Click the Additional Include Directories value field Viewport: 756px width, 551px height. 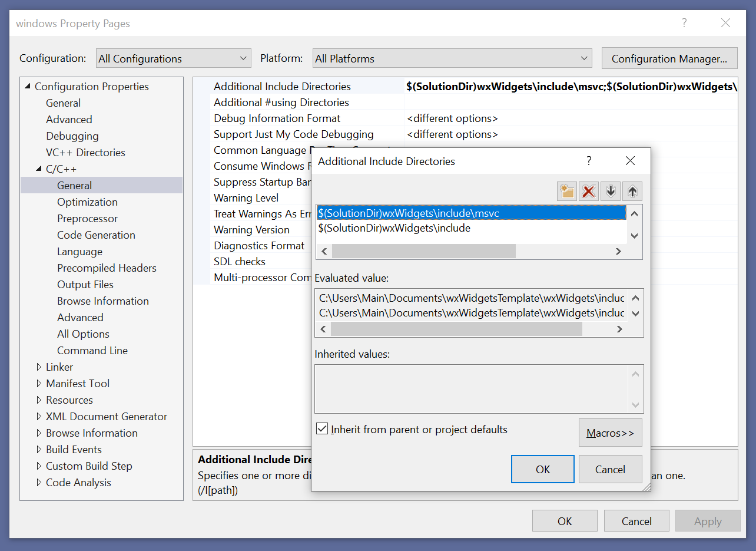(571, 87)
